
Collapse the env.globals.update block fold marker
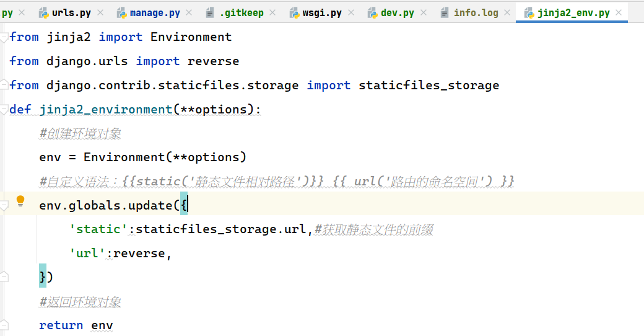(4, 206)
